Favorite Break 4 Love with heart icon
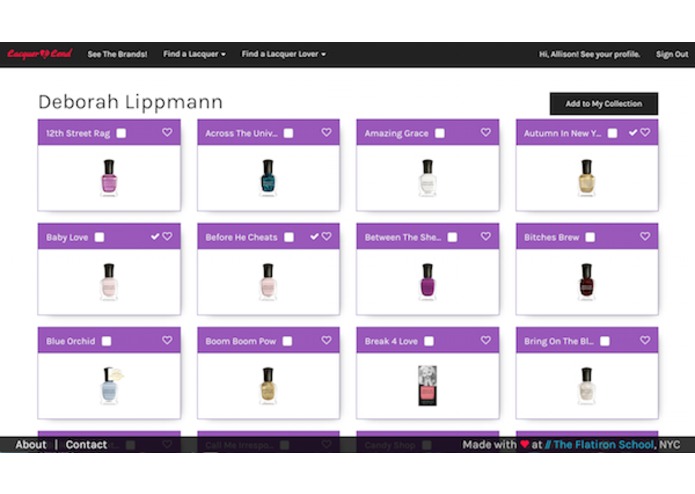The image size is (695, 494). tap(486, 340)
